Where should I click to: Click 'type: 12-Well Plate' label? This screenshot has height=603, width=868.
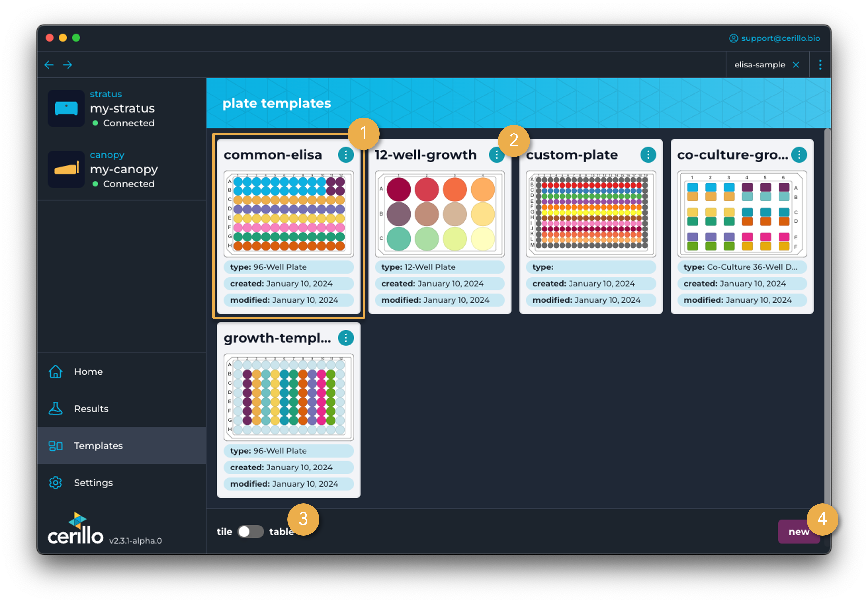440,267
